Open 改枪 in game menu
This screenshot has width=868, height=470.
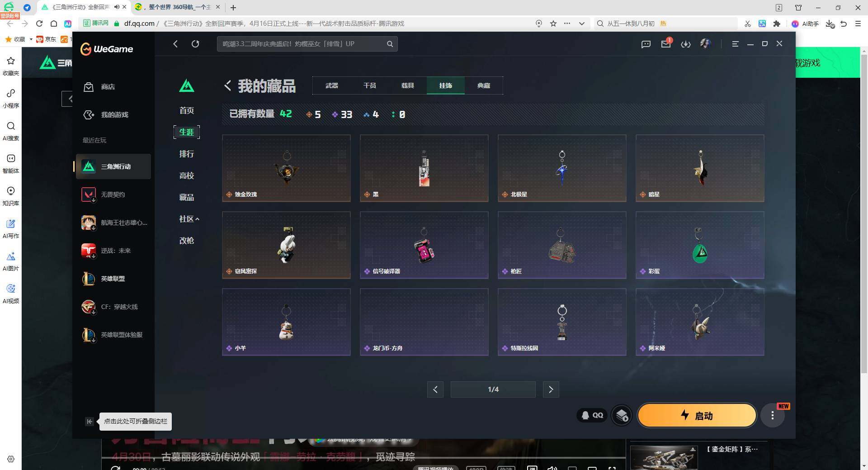click(187, 241)
